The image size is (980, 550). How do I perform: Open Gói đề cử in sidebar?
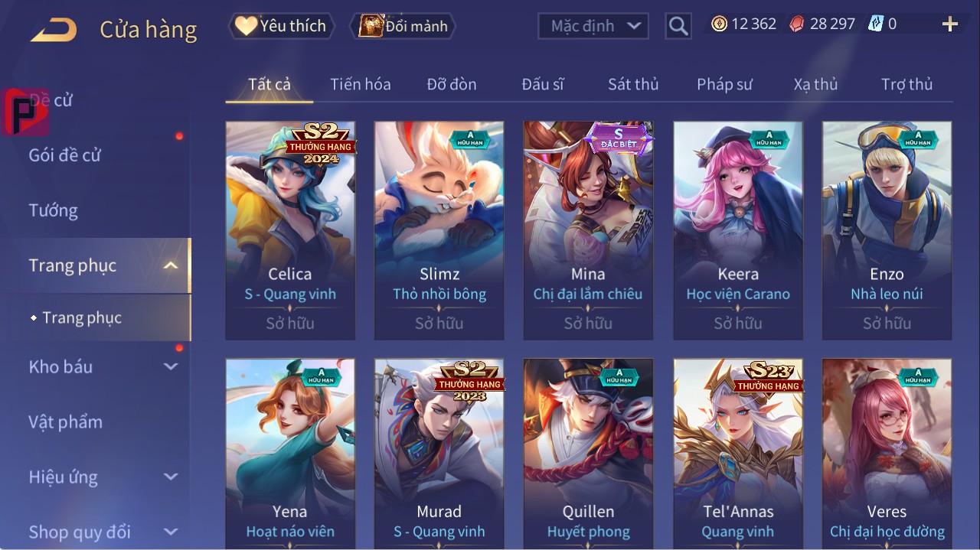65,155
